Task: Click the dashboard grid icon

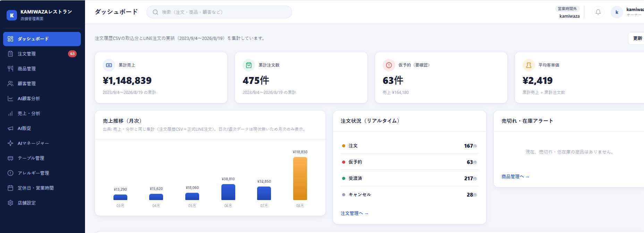Action: tap(10, 39)
